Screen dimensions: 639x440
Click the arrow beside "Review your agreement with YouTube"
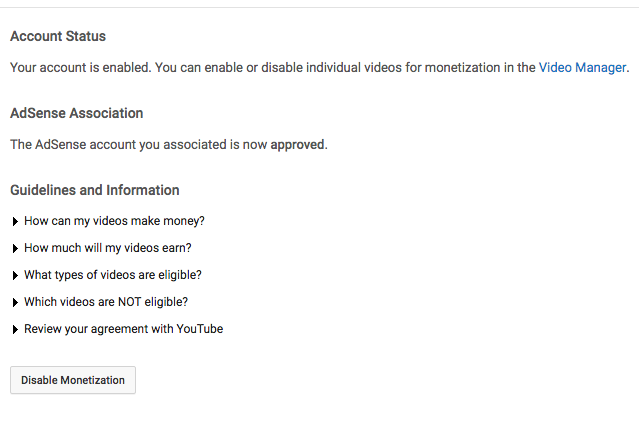[15, 329]
